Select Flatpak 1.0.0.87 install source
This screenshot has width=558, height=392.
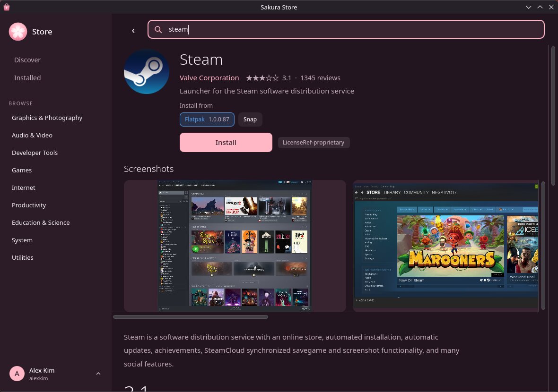tap(207, 119)
